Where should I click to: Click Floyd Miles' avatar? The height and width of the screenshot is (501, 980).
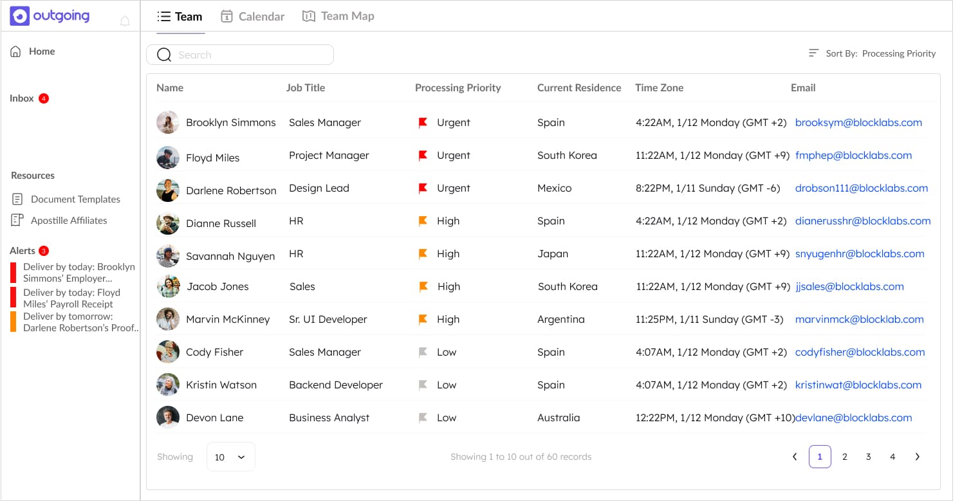(x=168, y=158)
